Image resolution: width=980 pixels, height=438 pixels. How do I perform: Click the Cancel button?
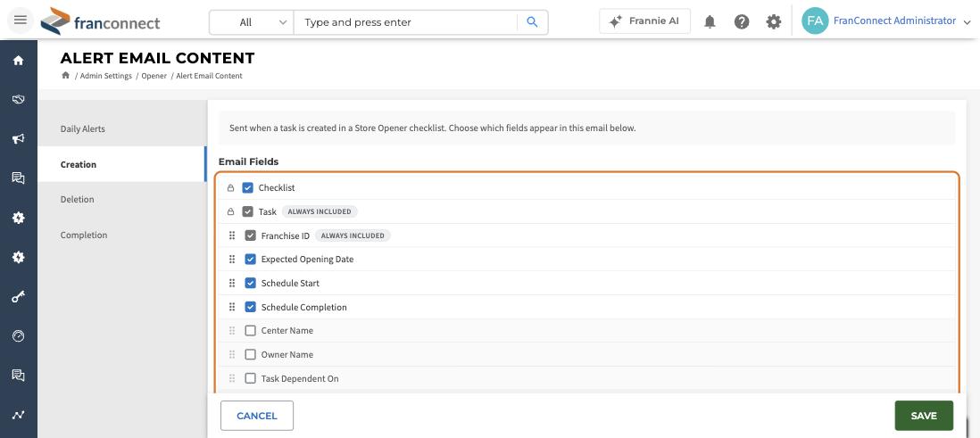257,416
